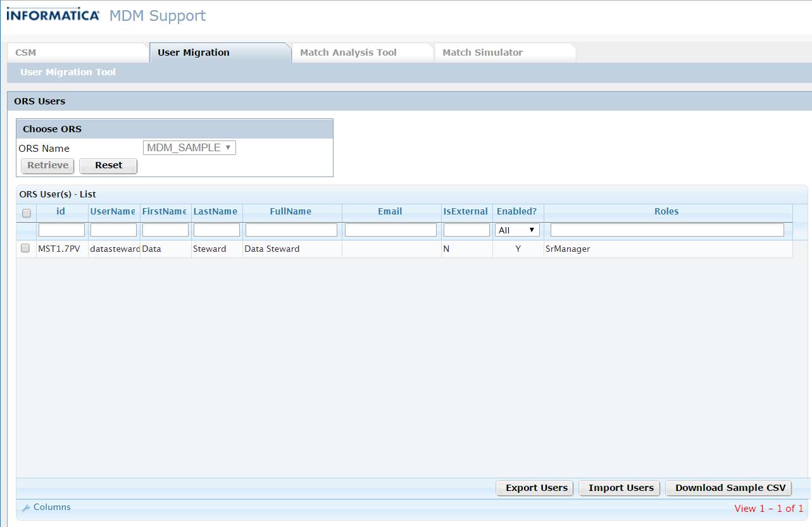Click Export Users
The width and height of the screenshot is (812, 527).
pyautogui.click(x=534, y=488)
